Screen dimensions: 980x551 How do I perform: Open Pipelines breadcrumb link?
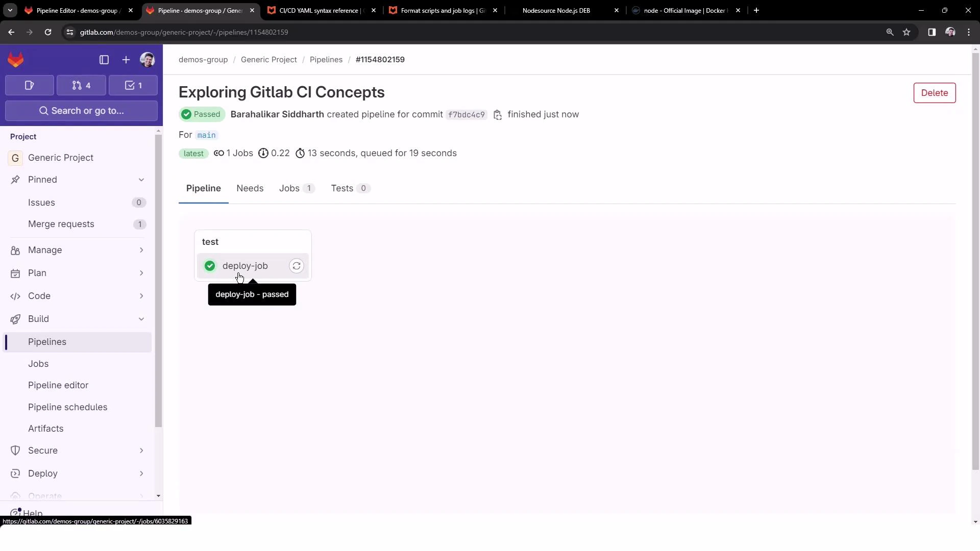coord(326,60)
